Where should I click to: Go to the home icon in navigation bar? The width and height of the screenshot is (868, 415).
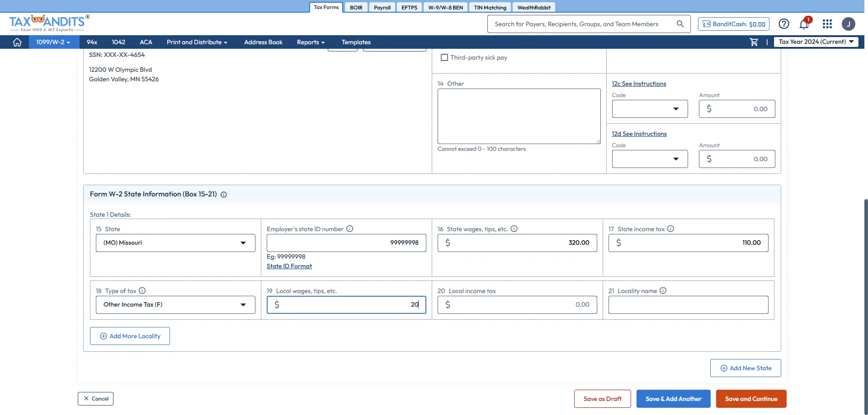coord(17,42)
